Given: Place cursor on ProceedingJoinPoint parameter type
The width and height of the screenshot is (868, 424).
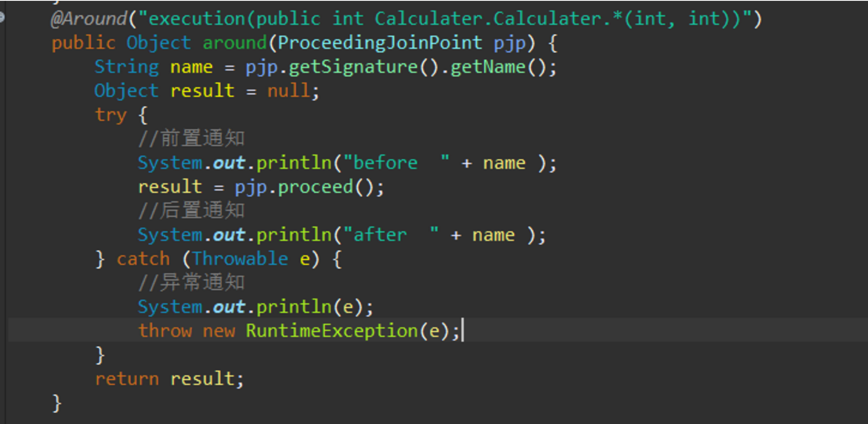Looking at the screenshot, I should click(x=380, y=43).
